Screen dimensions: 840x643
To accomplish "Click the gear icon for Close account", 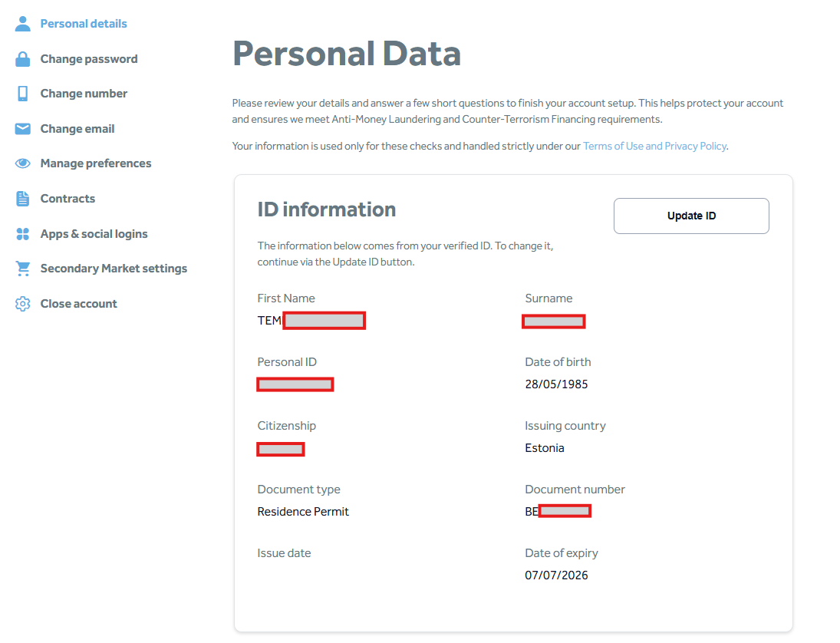I will [x=23, y=304].
